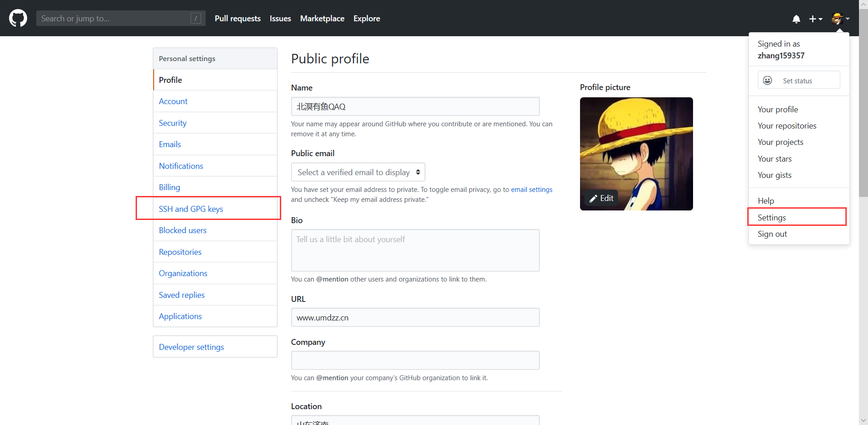Screen dimensions: 868x425
Task: Click the Name input field
Action: click(x=415, y=106)
